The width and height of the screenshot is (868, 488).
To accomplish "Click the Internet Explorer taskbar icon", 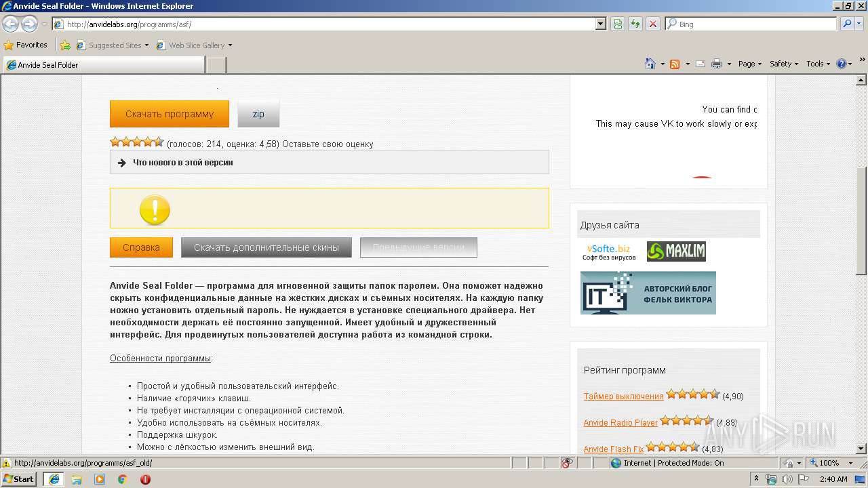I will coord(54,479).
